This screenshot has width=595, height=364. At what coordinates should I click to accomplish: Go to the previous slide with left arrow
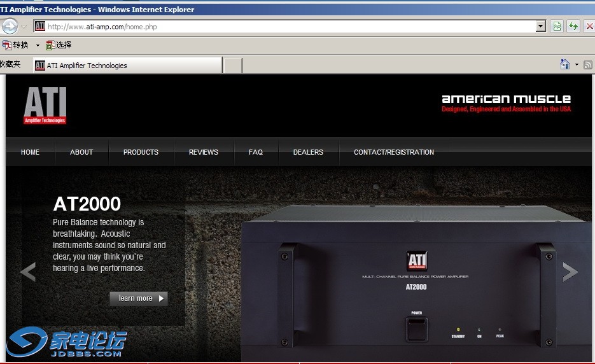pyautogui.click(x=27, y=272)
